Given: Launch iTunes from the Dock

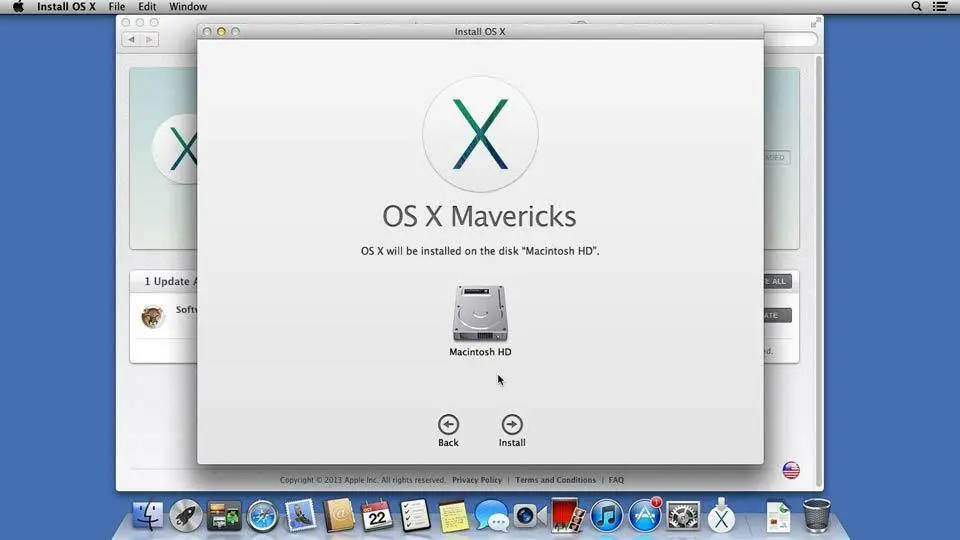Looking at the screenshot, I should [606, 516].
